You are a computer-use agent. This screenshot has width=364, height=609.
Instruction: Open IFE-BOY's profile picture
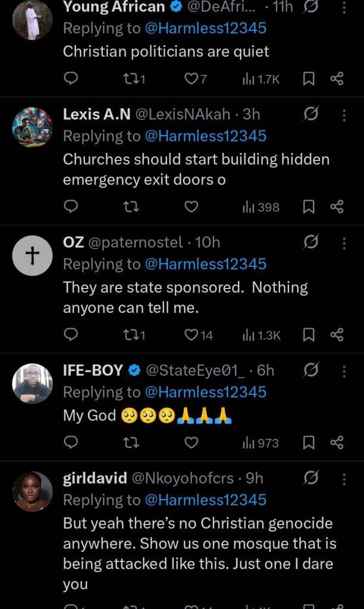(x=33, y=383)
